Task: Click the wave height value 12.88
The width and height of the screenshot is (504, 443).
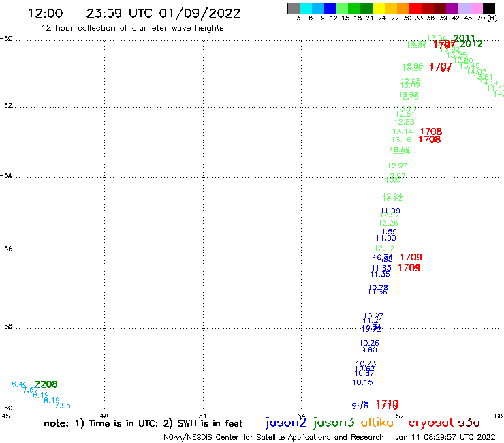Action: point(405,122)
